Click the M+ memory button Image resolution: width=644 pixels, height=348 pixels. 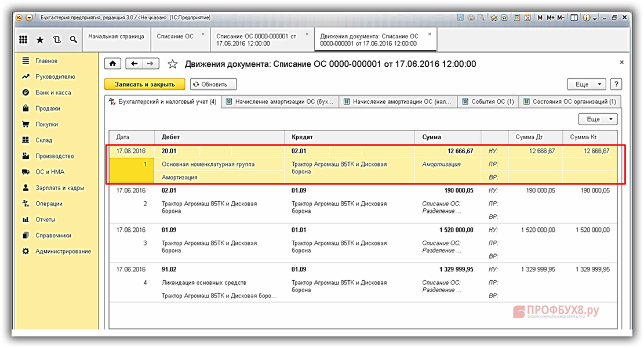tap(550, 18)
